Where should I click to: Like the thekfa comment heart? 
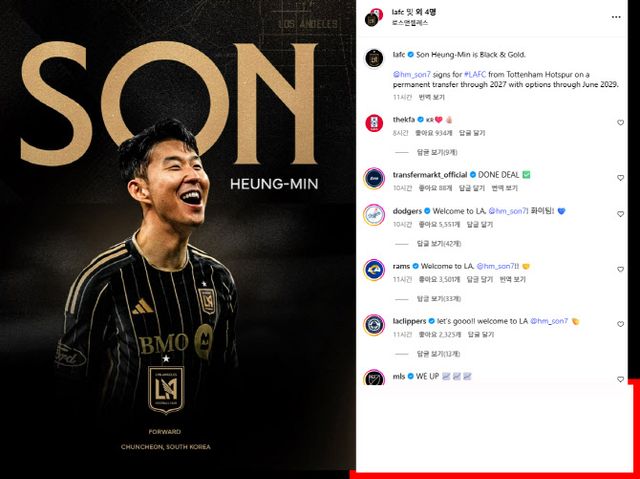(620, 122)
